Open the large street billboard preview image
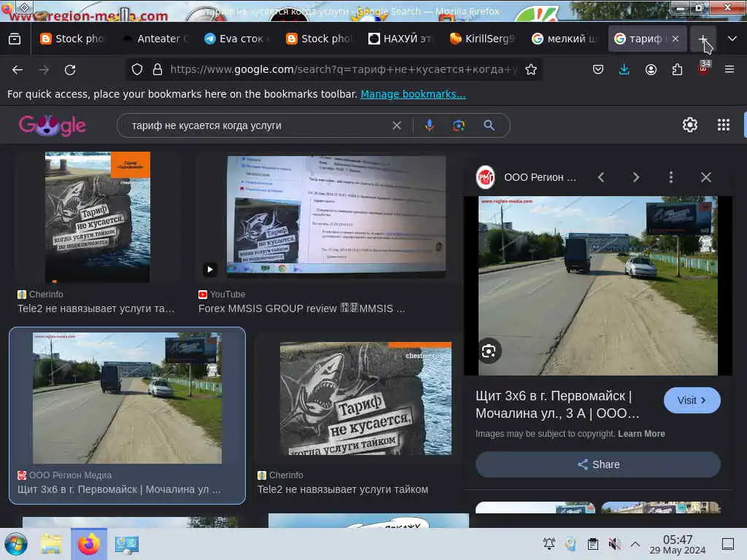The width and height of the screenshot is (747, 560). click(x=598, y=286)
